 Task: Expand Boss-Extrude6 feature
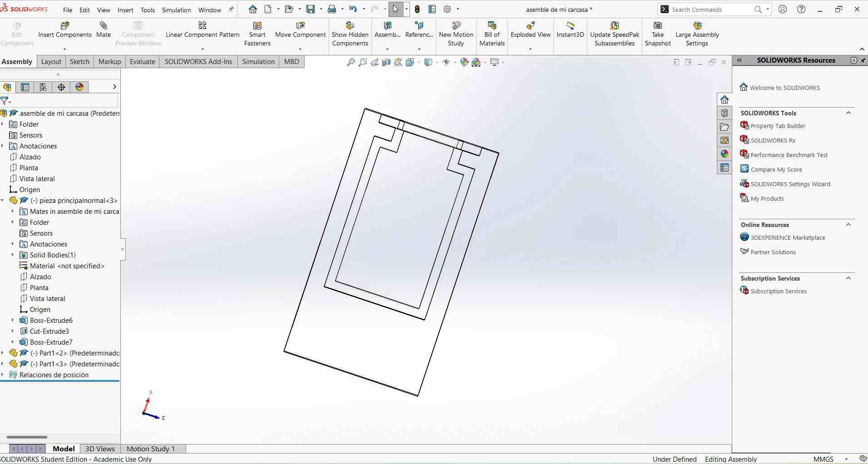(x=13, y=321)
